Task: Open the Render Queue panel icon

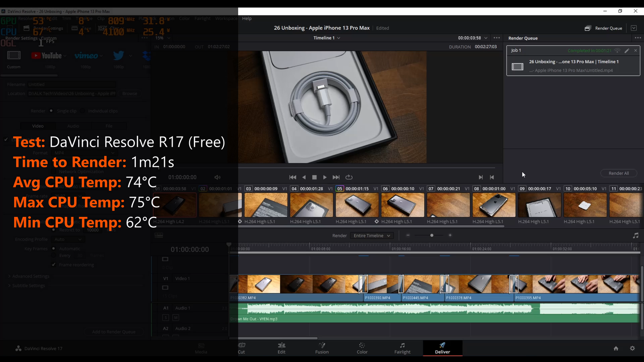Action: (x=588, y=28)
